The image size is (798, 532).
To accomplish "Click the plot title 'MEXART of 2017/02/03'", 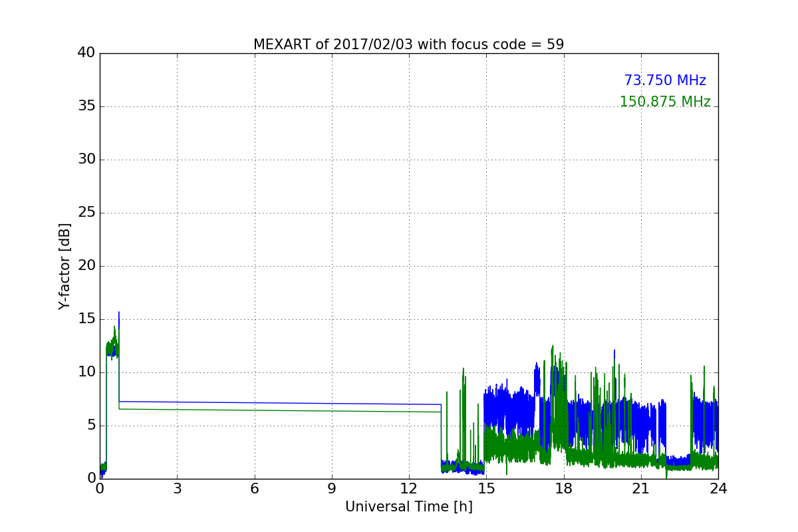I will [x=408, y=45].
